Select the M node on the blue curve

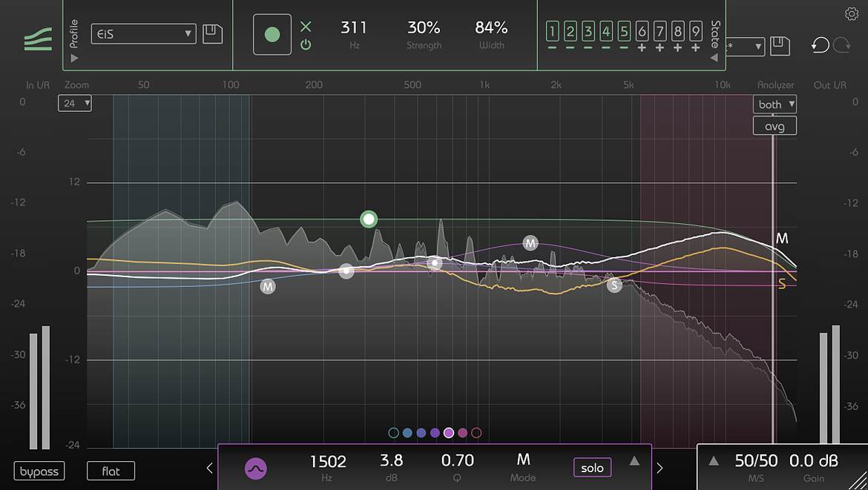[x=268, y=286]
